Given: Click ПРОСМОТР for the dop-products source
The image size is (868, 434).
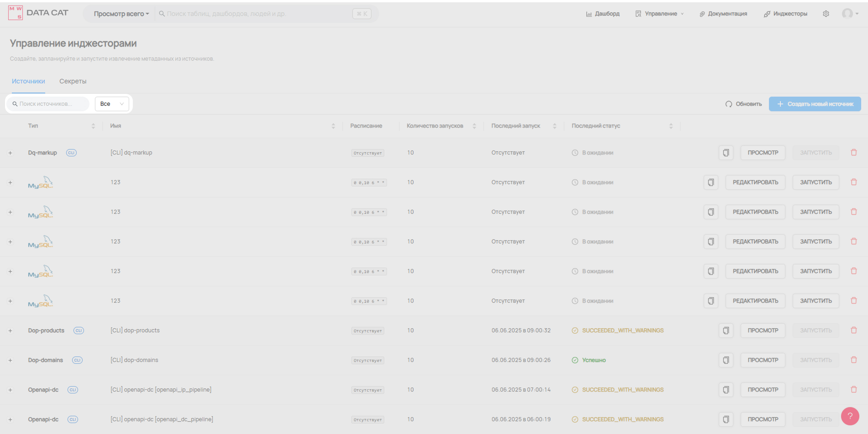Looking at the screenshot, I should click(763, 331).
